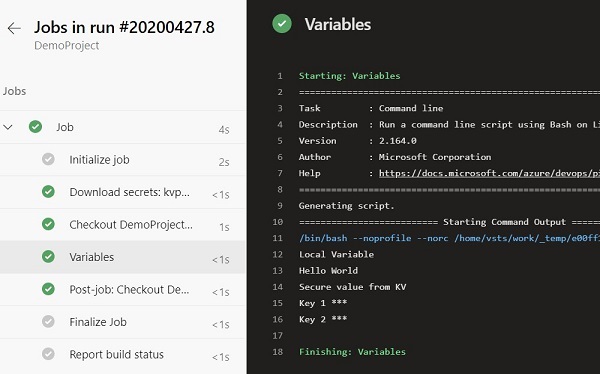Screen dimensions: 600x374
Task: Click the green check icon for Post-job Checkout
Action: 48,289
